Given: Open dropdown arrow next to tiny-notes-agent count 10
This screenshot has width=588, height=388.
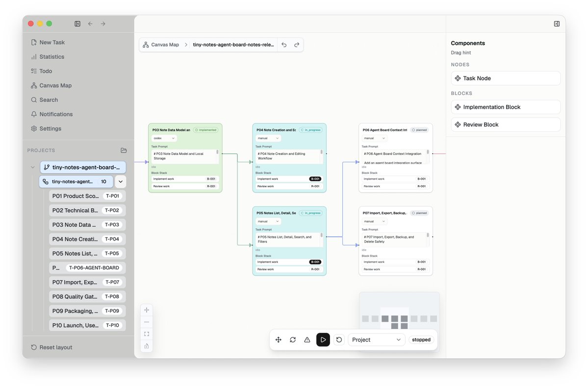Looking at the screenshot, I should (120, 182).
